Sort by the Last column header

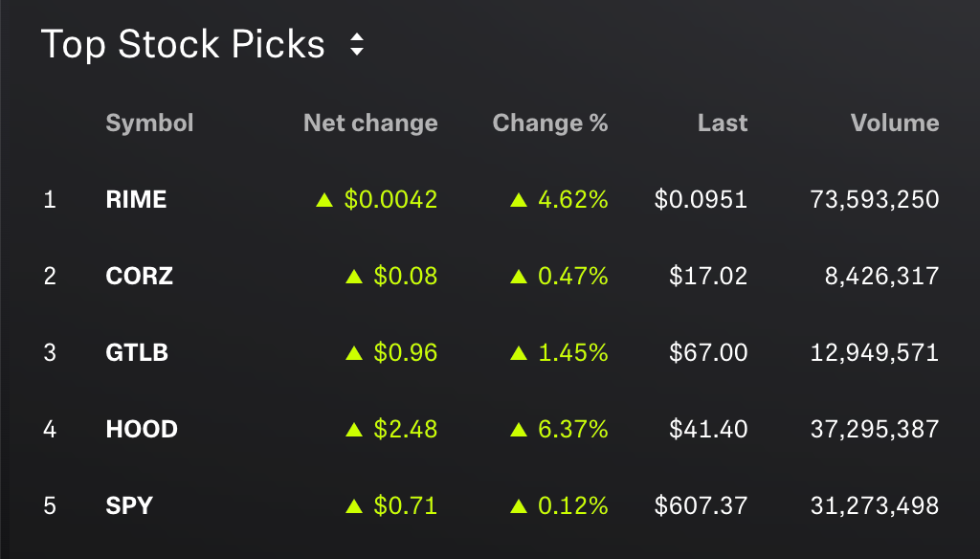pyautogui.click(x=723, y=123)
